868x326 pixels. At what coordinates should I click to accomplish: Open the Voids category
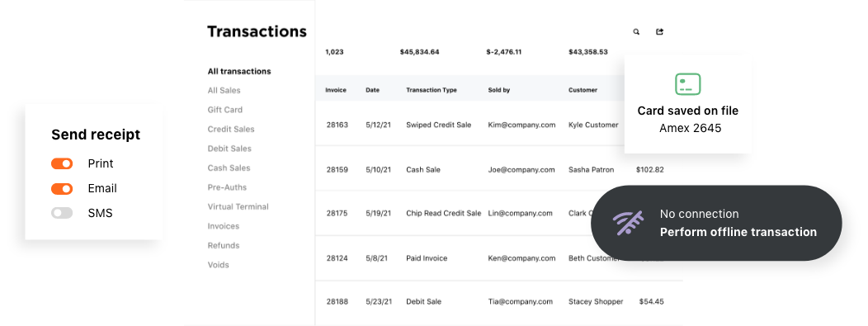point(218,265)
